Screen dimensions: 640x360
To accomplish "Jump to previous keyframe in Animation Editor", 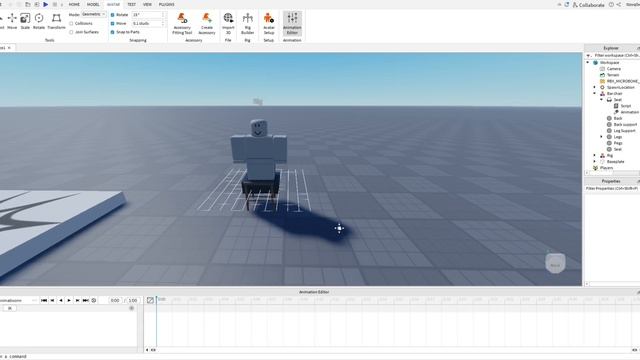I will tap(52, 300).
